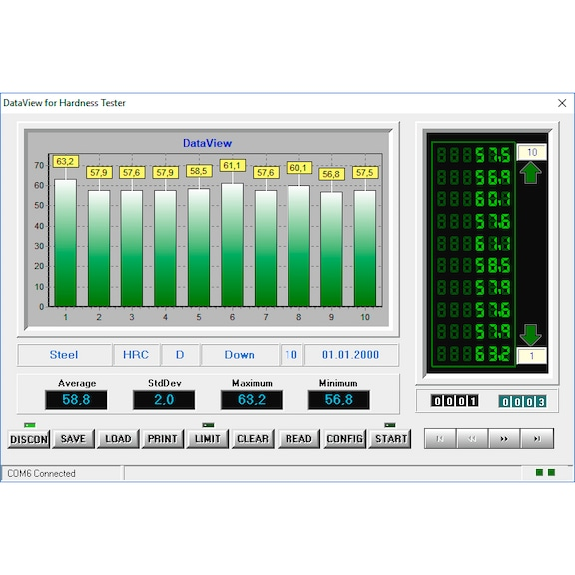Jump to last record navigation button
The height and width of the screenshot is (575, 575).
537,439
